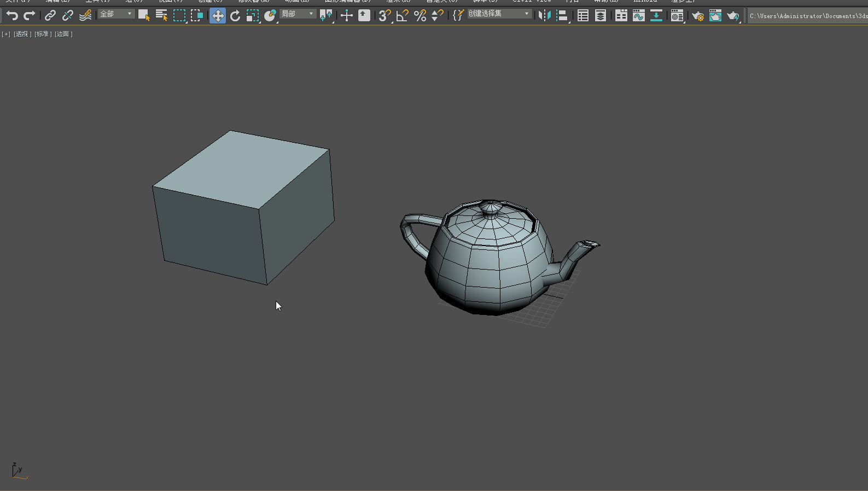Toggle the Percent Snap button
Screen dimensions: 868x491
(x=420, y=16)
